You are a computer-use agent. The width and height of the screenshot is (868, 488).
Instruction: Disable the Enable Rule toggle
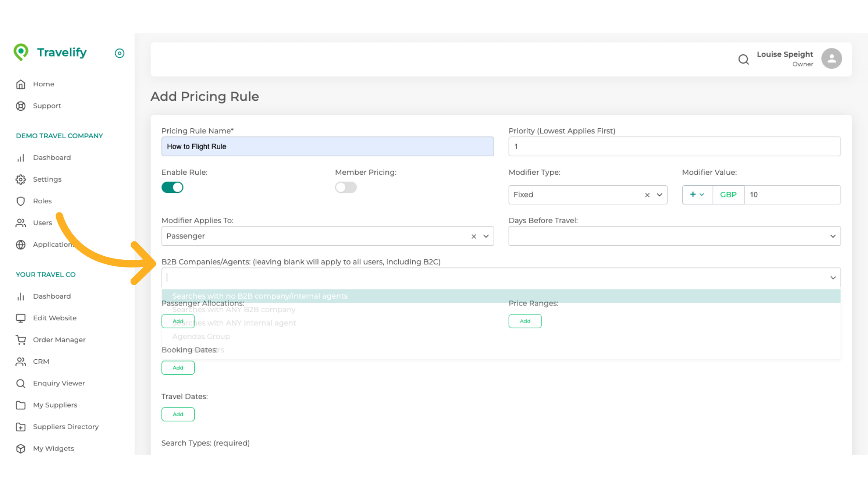(x=172, y=188)
